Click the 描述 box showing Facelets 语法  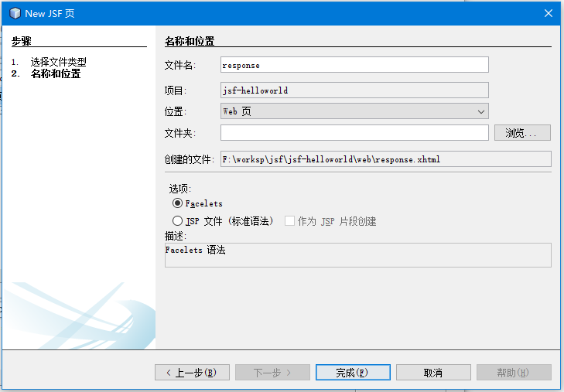click(357, 255)
